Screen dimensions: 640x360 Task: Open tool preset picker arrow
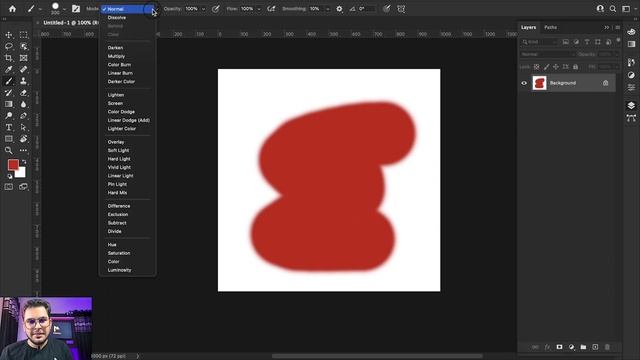[40, 9]
